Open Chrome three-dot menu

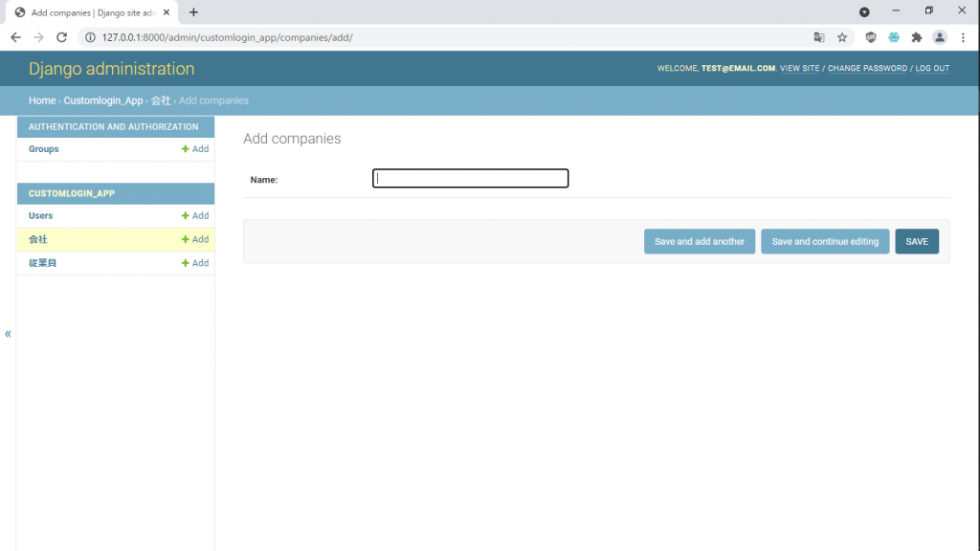coord(963,37)
